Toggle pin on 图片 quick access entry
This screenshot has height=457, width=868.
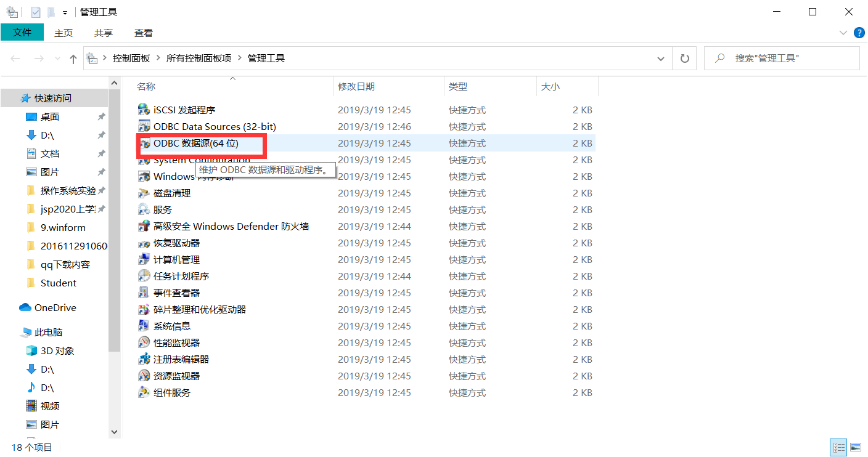[101, 172]
